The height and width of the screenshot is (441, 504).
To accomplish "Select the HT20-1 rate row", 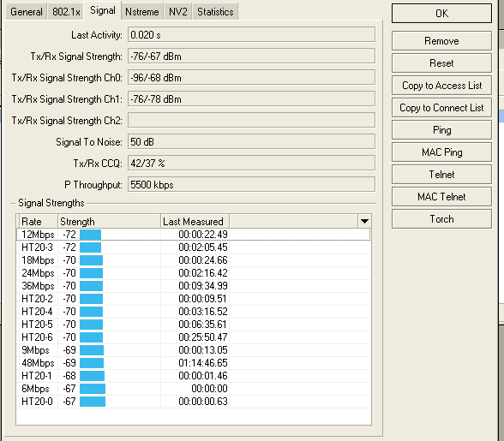I will (x=194, y=376).
